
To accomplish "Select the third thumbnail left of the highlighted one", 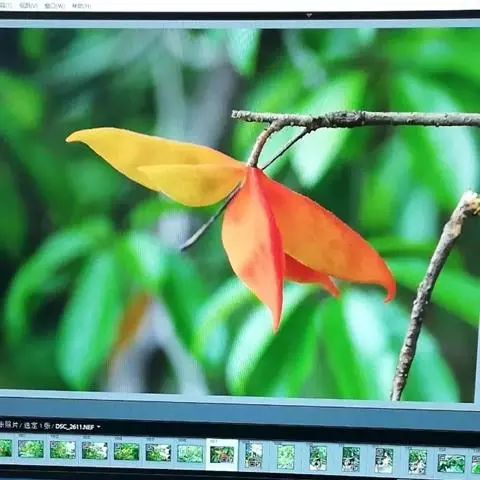I will [x=126, y=451].
